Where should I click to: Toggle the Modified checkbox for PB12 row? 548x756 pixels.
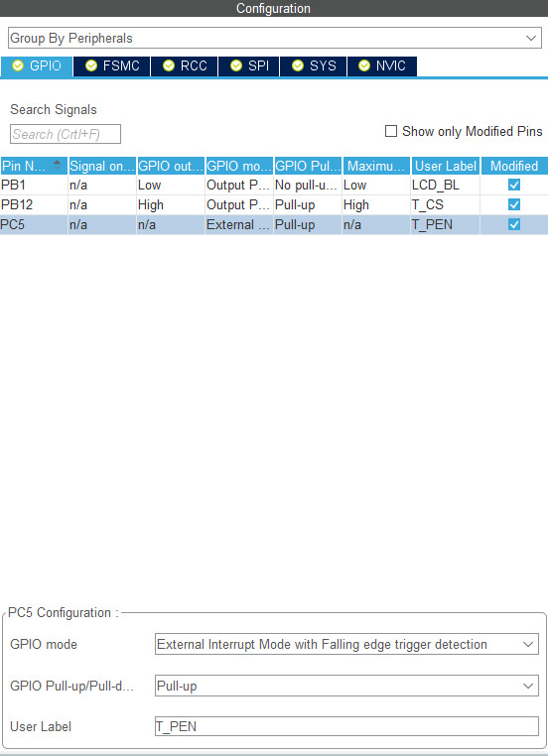point(514,204)
